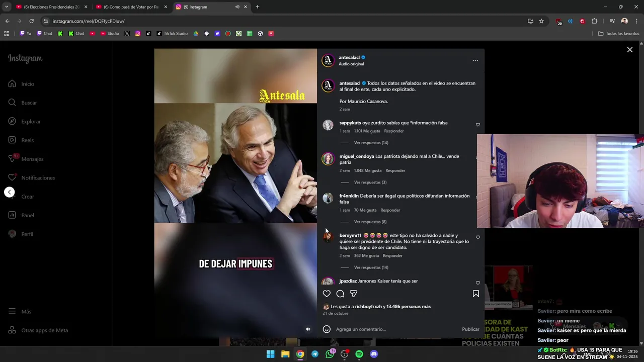Open Notificaciones in the Instagram sidebar
This screenshot has height=362, width=644.
(31, 178)
